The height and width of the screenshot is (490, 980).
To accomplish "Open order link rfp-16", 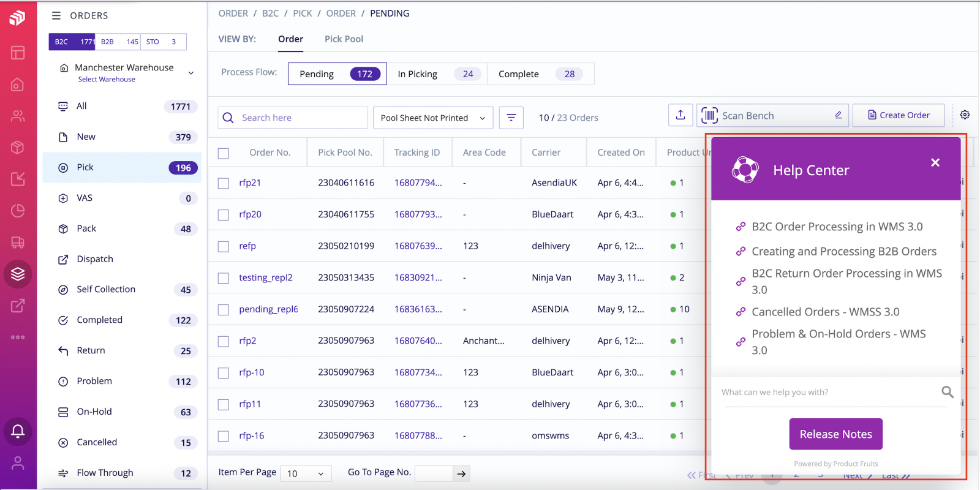I will click(252, 435).
